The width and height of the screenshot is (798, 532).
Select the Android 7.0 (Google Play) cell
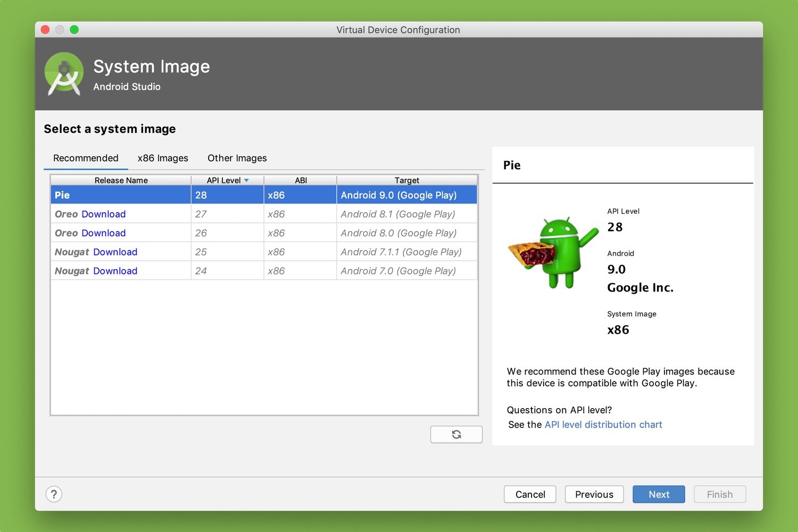407,271
